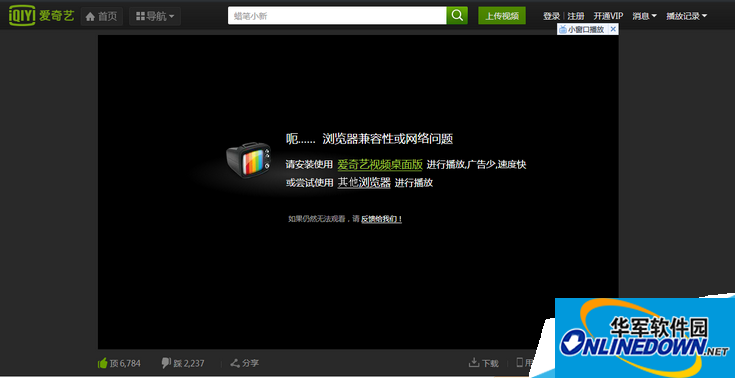Open 爱奇艺视频桌面版 download link
Viewport: 735px width, 378px height.
380,165
